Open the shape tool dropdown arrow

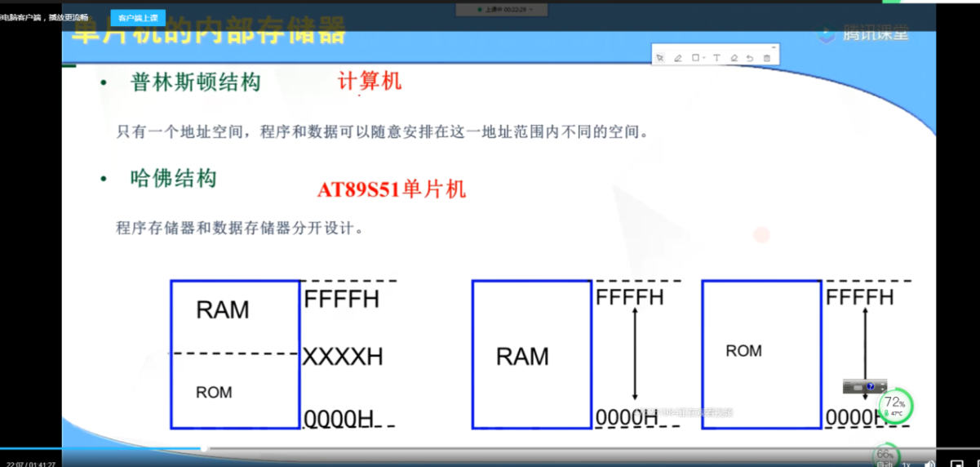tap(704, 58)
